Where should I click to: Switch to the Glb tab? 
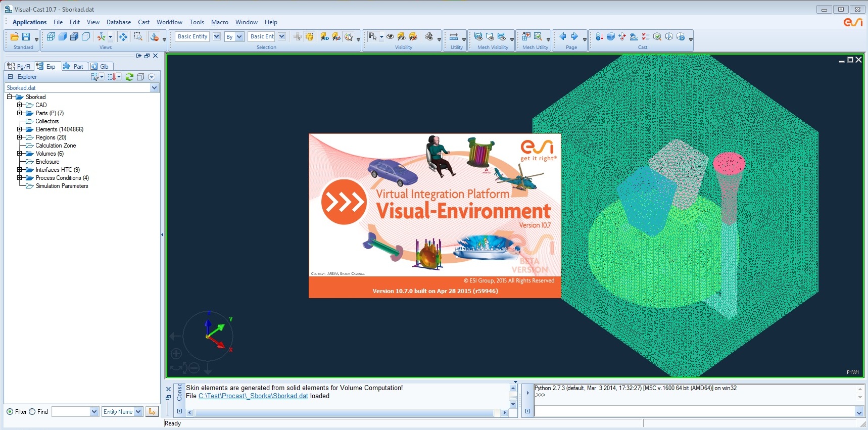[x=100, y=66]
